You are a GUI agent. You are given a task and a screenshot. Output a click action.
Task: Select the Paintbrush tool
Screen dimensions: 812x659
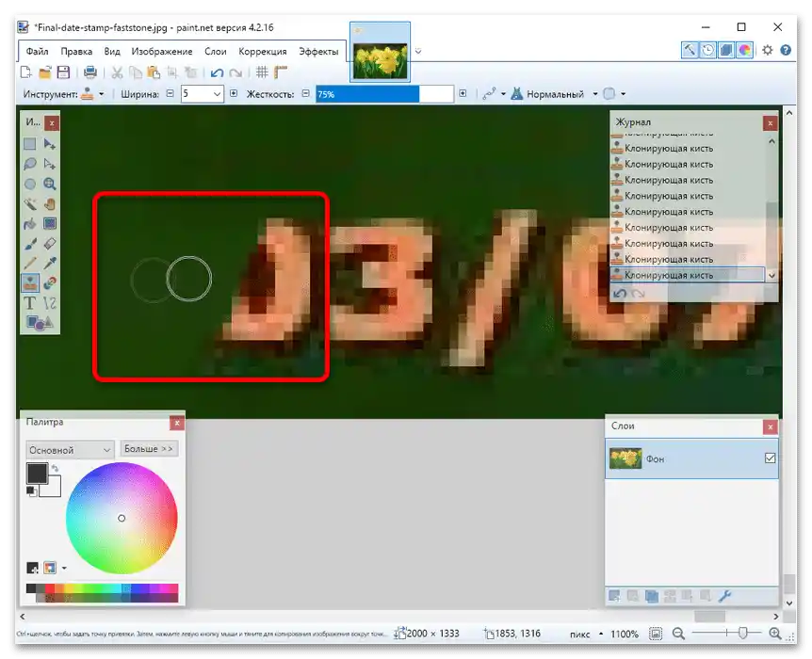pos(30,243)
